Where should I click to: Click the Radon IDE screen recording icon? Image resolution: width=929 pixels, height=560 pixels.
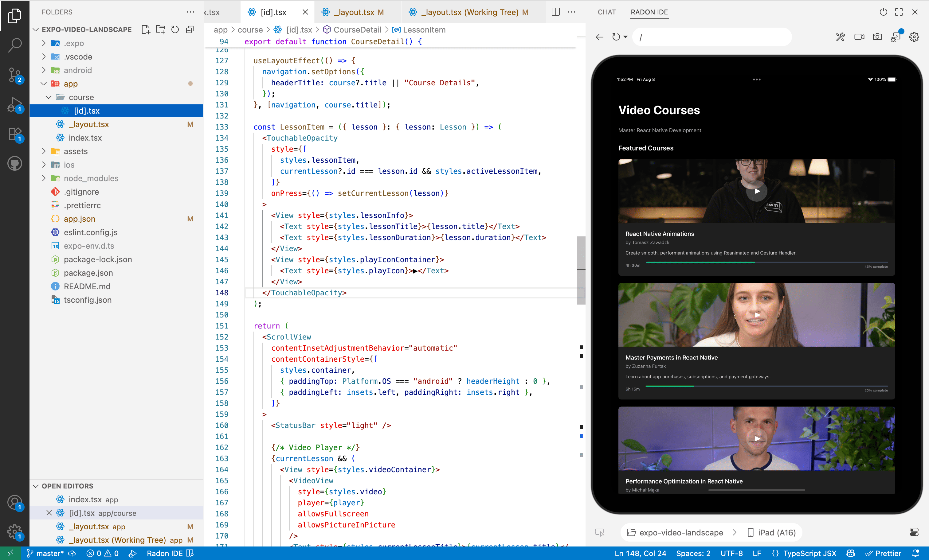pyautogui.click(x=859, y=37)
